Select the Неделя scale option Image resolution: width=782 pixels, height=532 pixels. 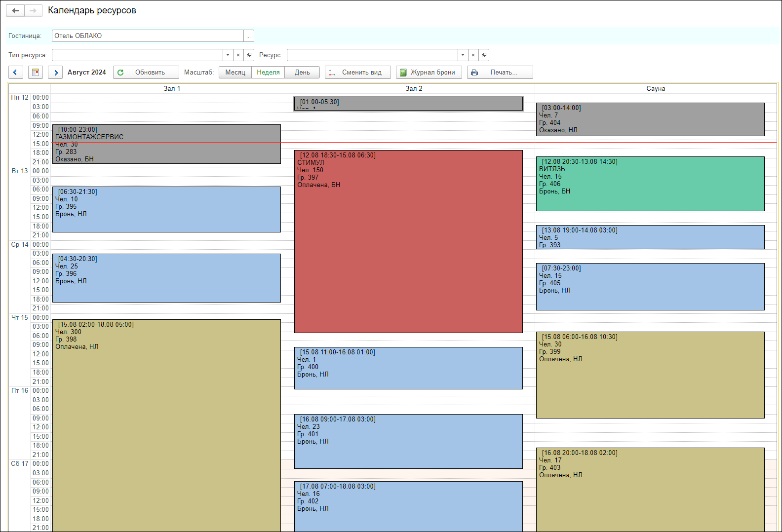click(268, 73)
